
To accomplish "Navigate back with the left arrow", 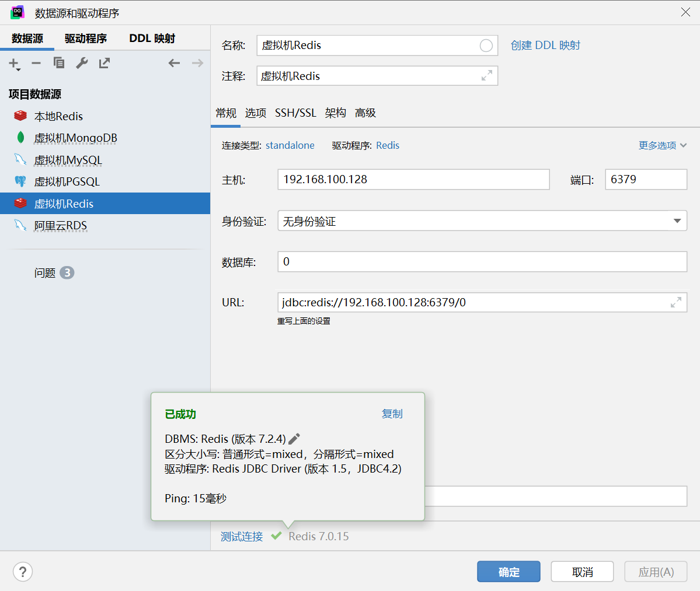I will pyautogui.click(x=174, y=64).
